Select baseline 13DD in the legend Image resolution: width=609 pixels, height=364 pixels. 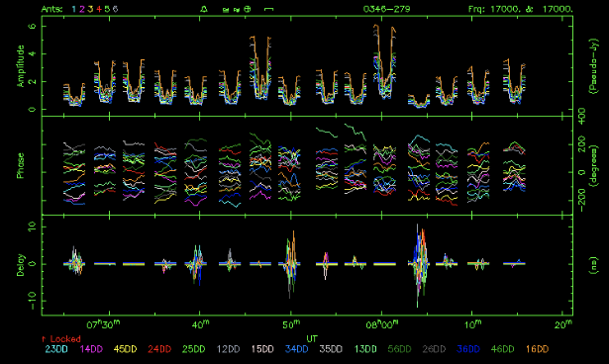(x=365, y=349)
